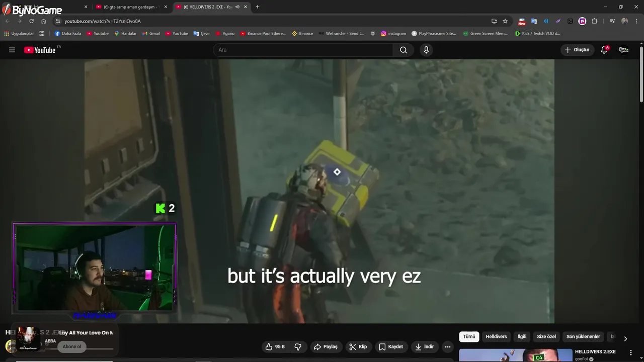The height and width of the screenshot is (362, 644).
Task: Open the image picture extension icon
Action: click(570, 21)
